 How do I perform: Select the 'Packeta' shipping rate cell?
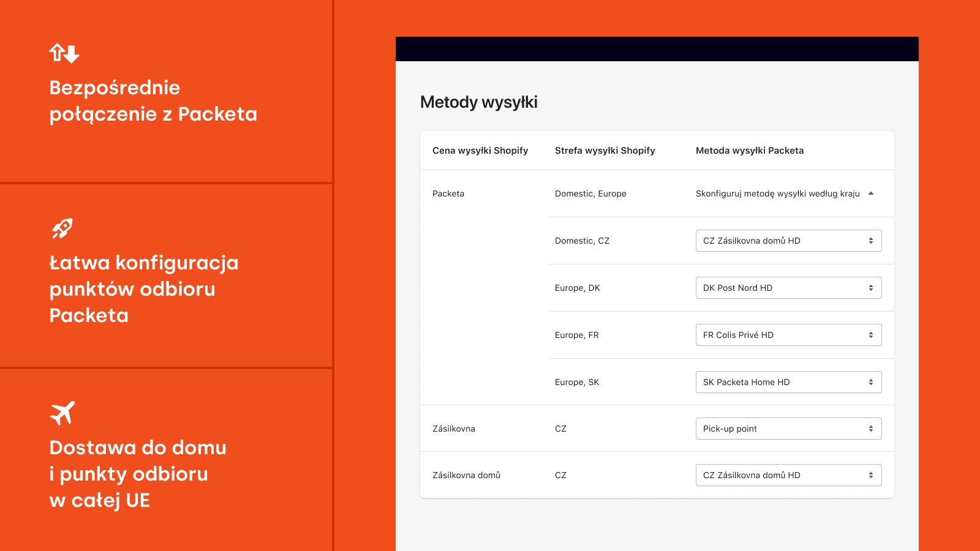448,193
